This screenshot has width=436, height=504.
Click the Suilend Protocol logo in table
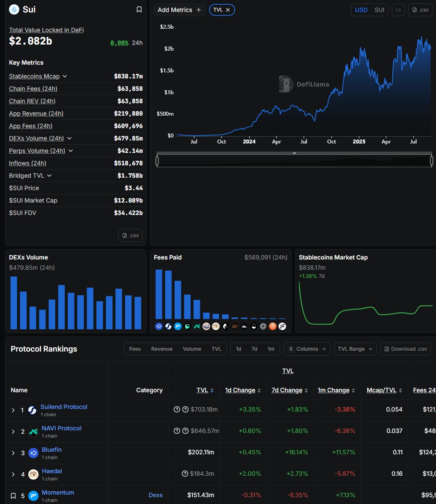pyautogui.click(x=32, y=411)
